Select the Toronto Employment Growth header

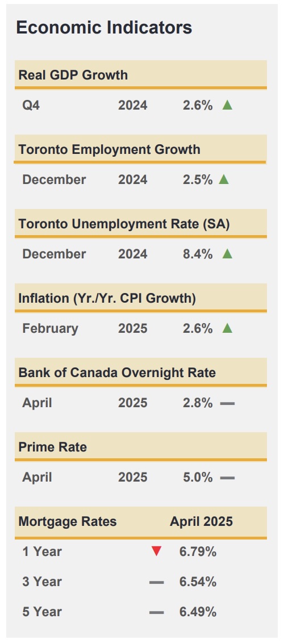point(109,149)
